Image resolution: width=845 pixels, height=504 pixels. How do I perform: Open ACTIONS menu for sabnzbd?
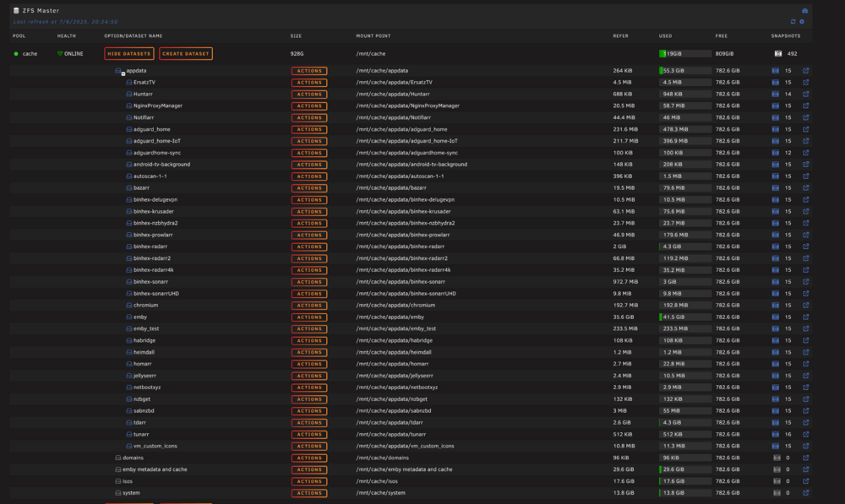click(309, 411)
